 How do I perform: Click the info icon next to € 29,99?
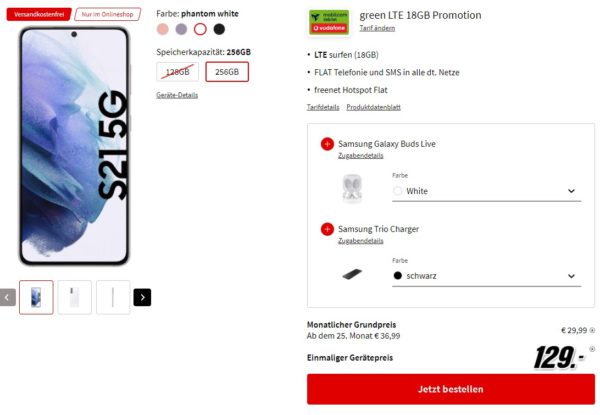[592, 330]
